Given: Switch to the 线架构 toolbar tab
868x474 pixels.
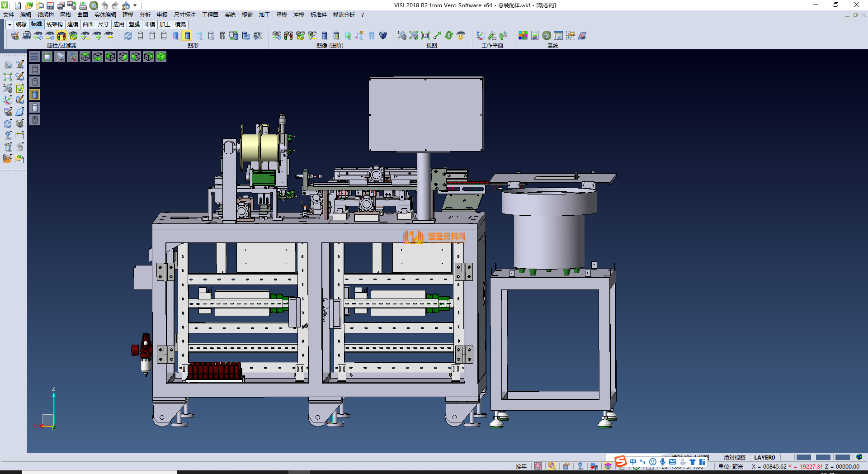Looking at the screenshot, I should [x=55, y=24].
